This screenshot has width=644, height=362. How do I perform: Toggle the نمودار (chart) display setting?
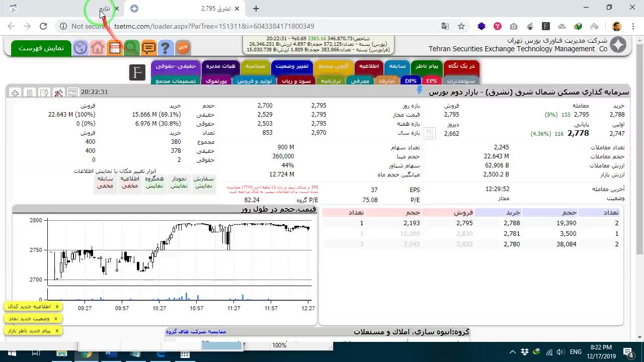click(x=179, y=182)
